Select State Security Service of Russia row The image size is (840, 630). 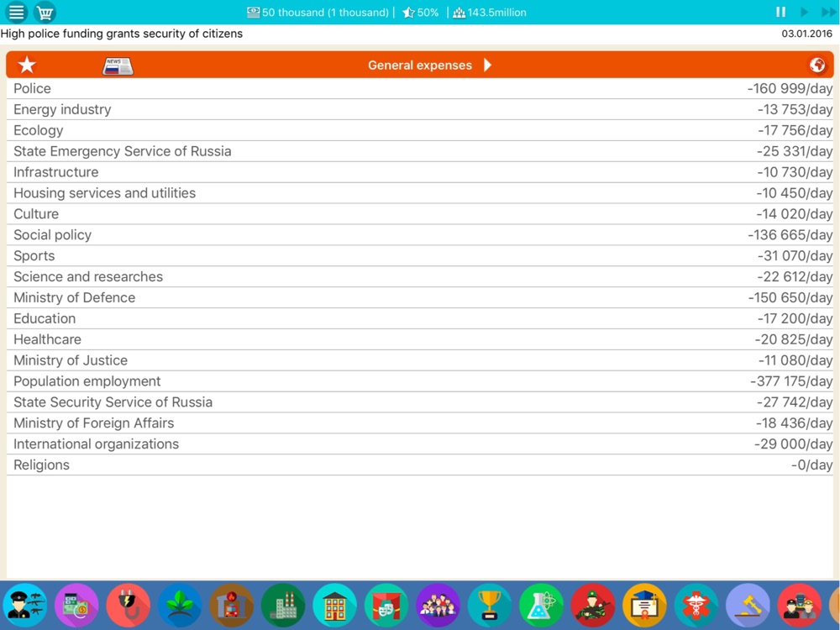[x=420, y=402]
